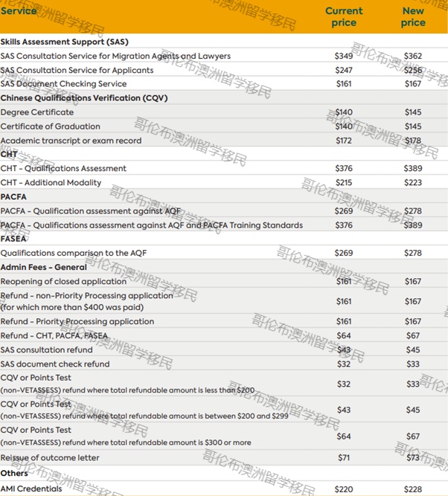The width and height of the screenshot is (448, 496).
Task: Select CQV refund "$300 or more" row label
Action: [x=126, y=437]
